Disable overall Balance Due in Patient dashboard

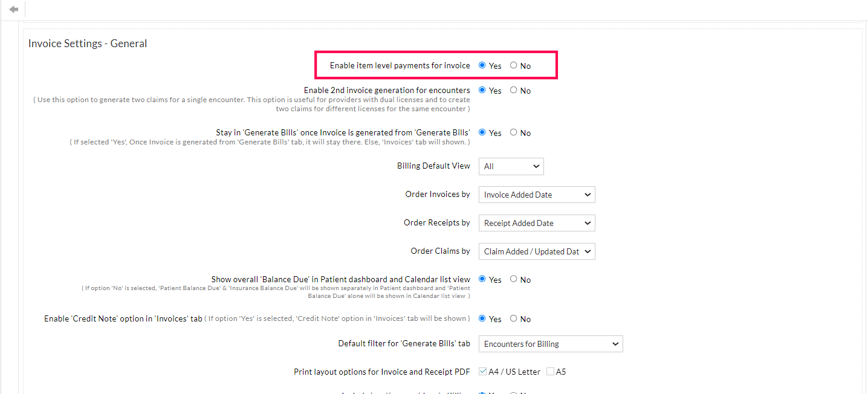pos(514,279)
